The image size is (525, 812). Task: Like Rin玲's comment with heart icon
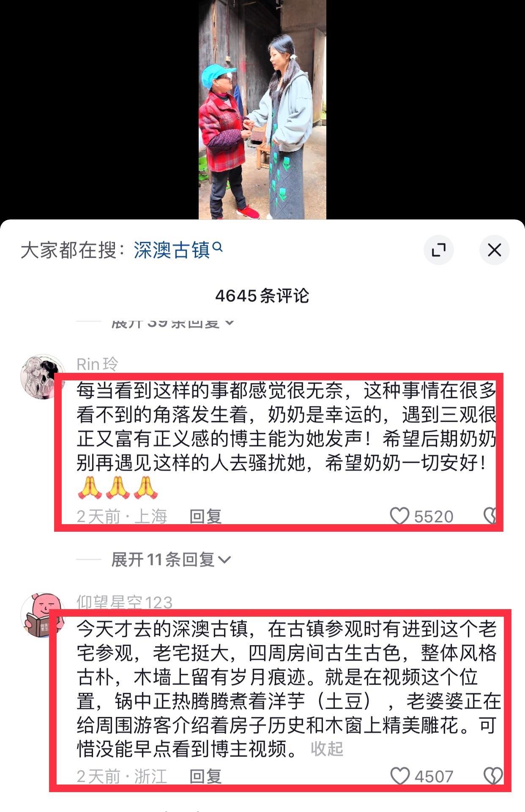(x=399, y=516)
